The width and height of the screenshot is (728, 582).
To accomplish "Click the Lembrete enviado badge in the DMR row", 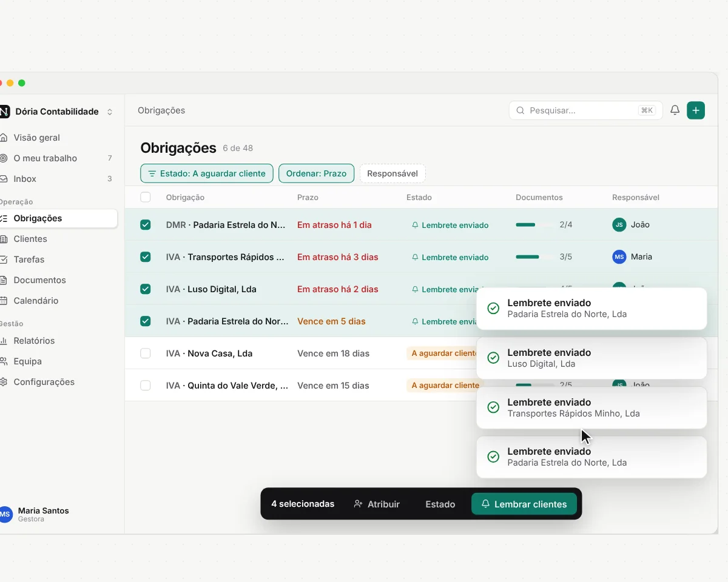I will coord(450,225).
